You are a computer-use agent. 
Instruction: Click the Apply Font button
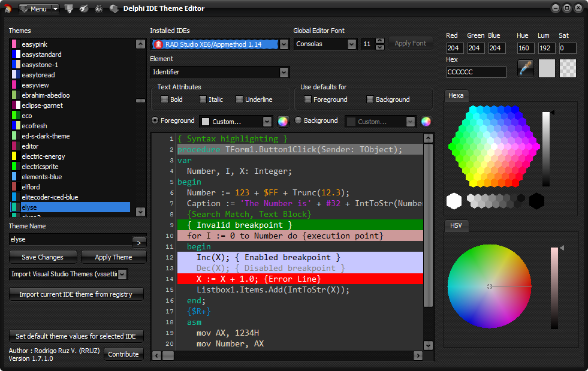coord(411,44)
